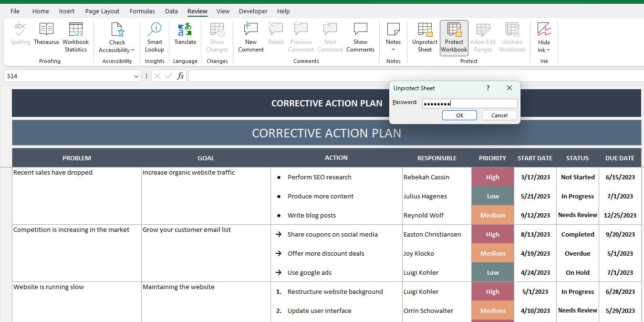Screen dimensions: 644x322
Task: Cancel the Unprotect Sheet dialog
Action: tap(499, 115)
